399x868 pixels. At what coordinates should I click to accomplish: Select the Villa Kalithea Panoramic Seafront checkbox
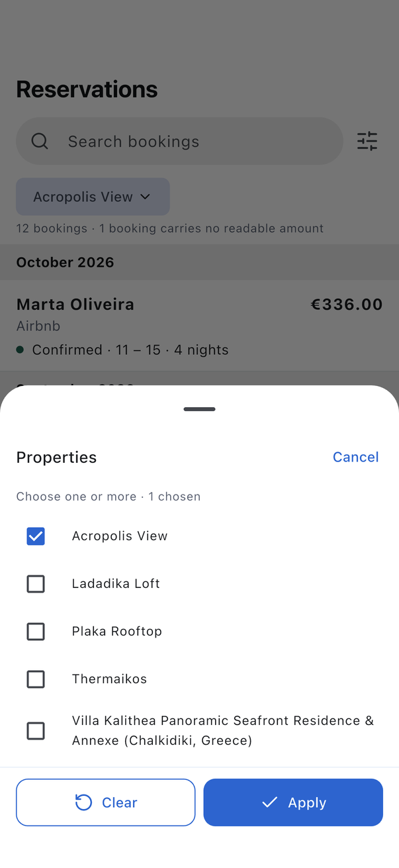(36, 731)
